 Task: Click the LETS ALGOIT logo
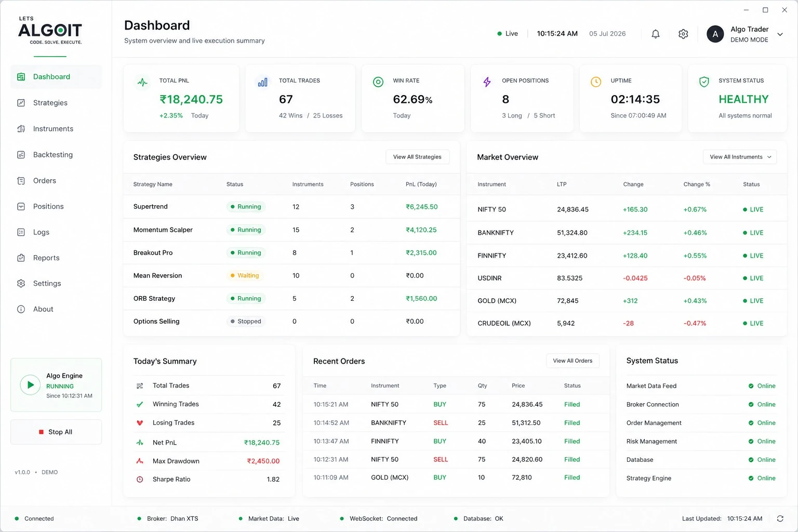pos(50,31)
